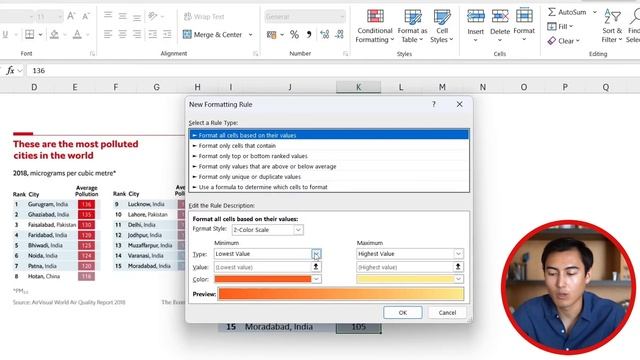Expand Borders dropdown arrow

tap(40, 35)
